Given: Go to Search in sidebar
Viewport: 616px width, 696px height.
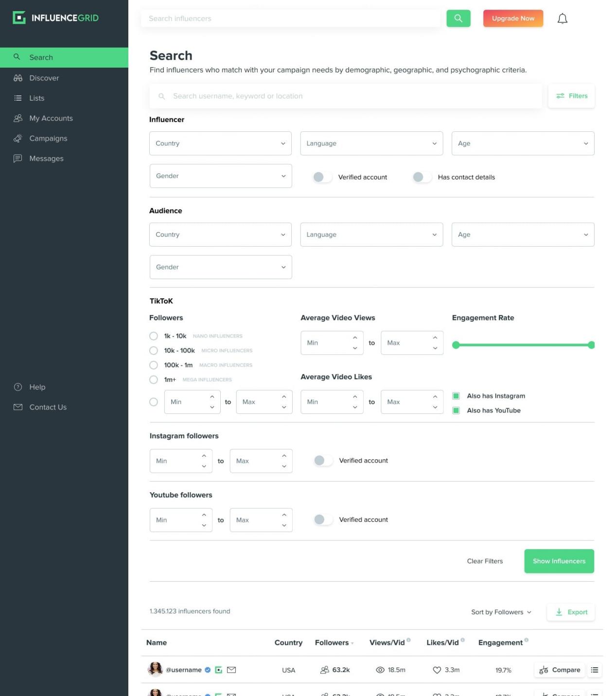Looking at the screenshot, I should [64, 57].
